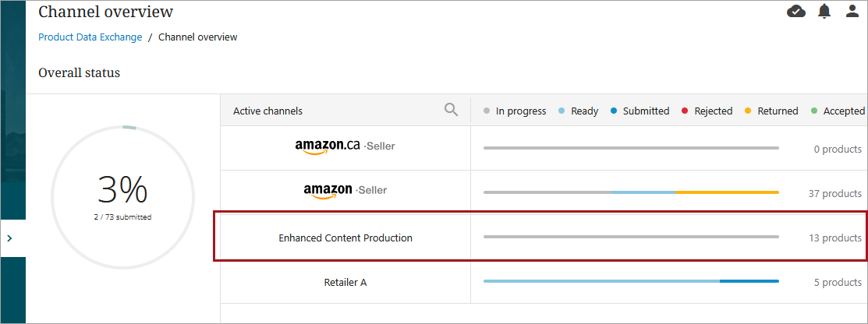Click the search magnifier in Active channels
868x324 pixels.
pos(451,110)
